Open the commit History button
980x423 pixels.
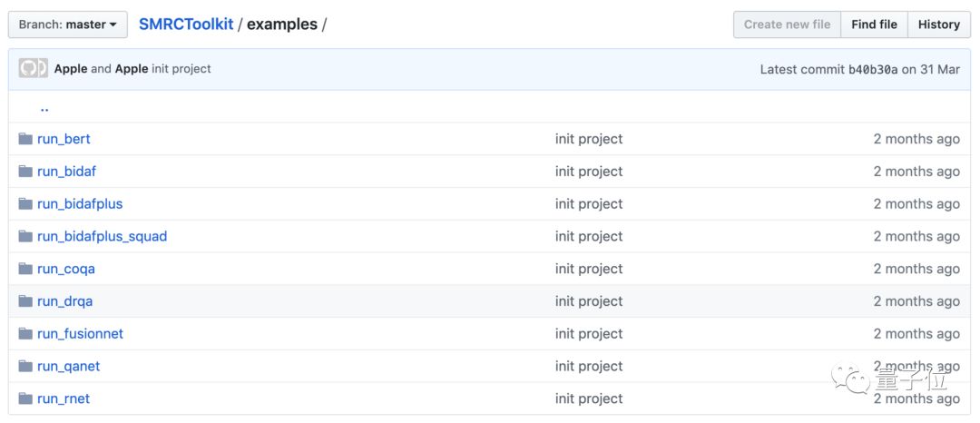[938, 25]
